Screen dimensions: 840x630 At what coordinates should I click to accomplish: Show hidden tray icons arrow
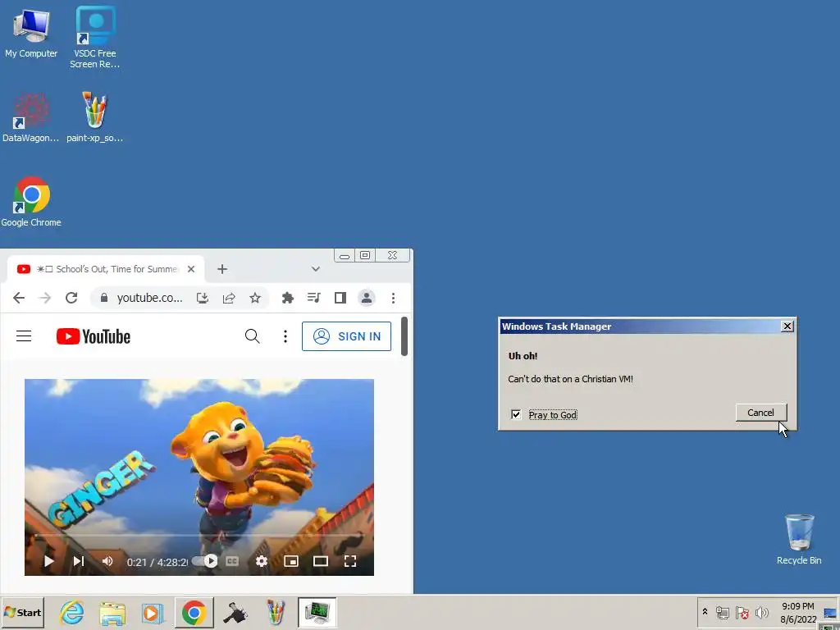705,612
